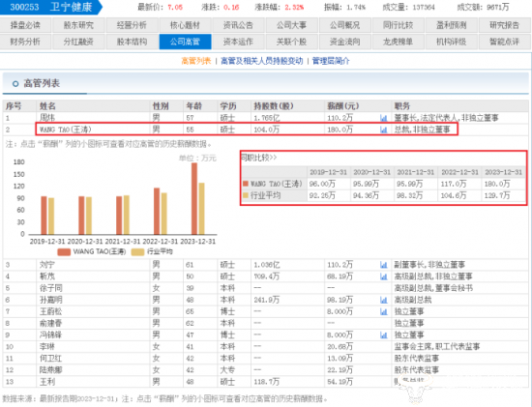
Task: Click salary chart icon for 王蔚松
Action: click(383, 311)
